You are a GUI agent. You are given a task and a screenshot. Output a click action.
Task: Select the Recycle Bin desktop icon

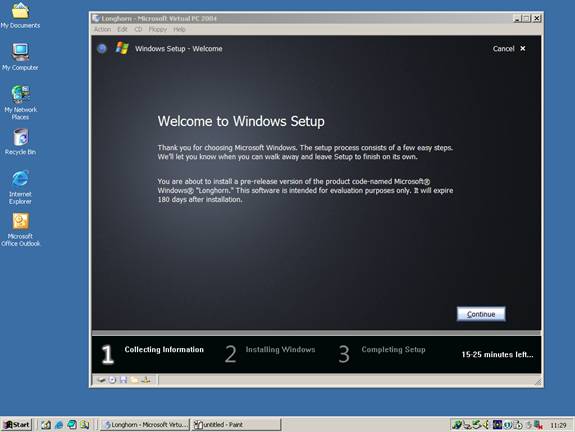(20, 142)
